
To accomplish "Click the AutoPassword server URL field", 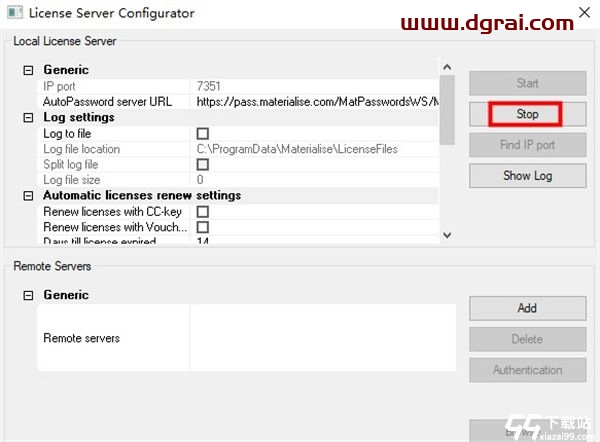I will 314,102.
